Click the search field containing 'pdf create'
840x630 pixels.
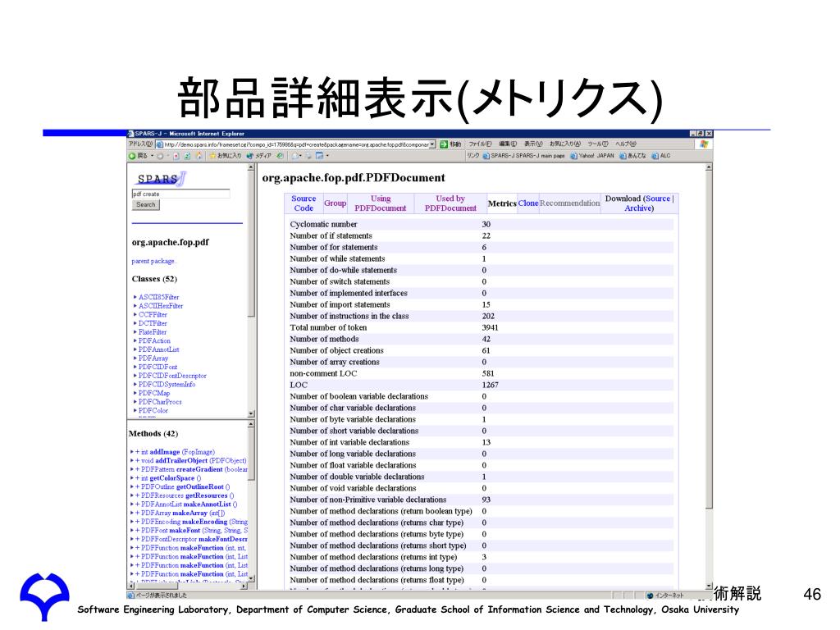(x=180, y=194)
